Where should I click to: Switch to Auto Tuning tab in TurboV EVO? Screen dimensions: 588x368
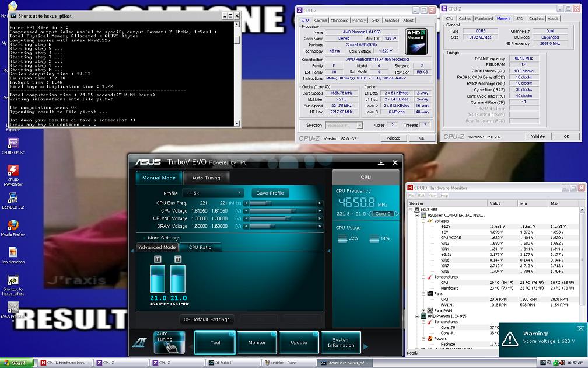[206, 178]
